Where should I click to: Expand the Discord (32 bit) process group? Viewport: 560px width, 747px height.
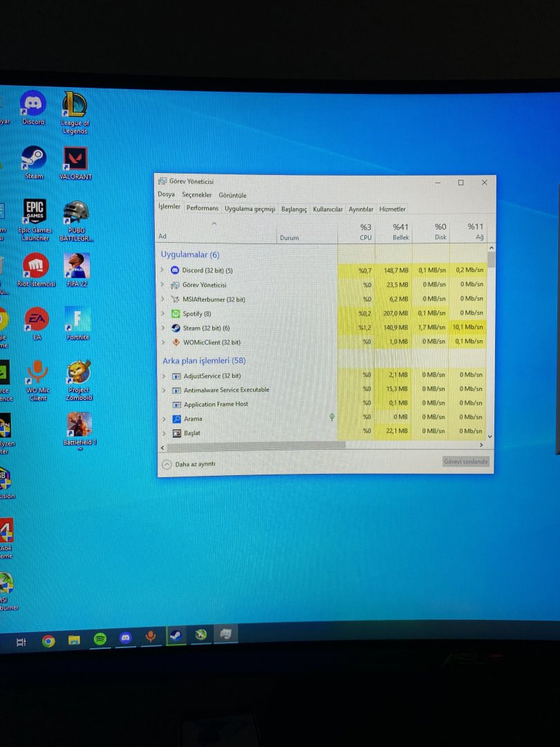162,270
